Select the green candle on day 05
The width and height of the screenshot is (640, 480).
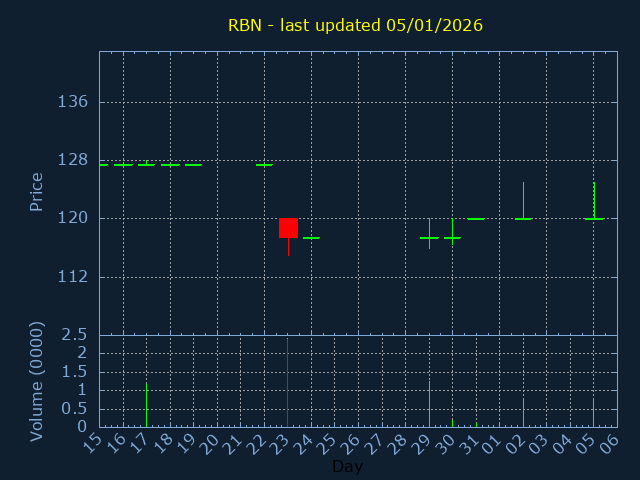594,217
